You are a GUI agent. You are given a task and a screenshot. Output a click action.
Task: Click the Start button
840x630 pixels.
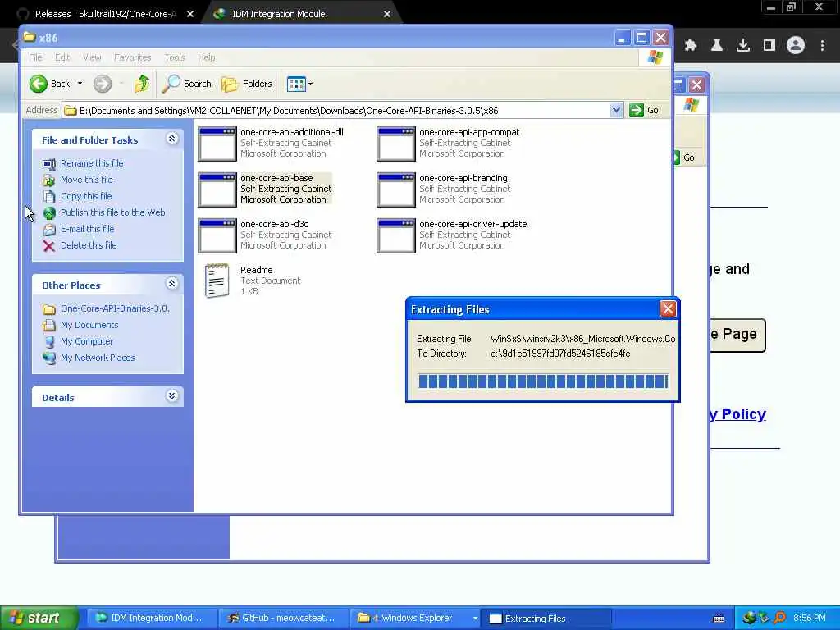tap(39, 619)
